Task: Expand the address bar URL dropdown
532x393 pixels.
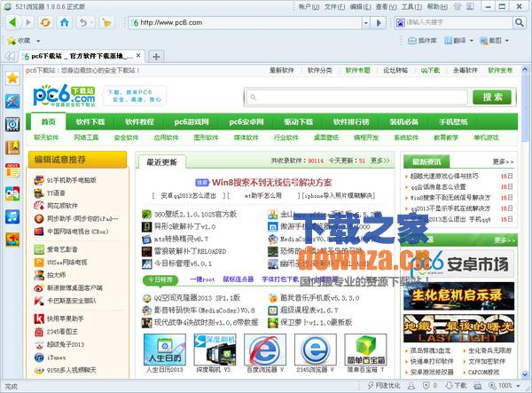Action: pyautogui.click(x=365, y=23)
